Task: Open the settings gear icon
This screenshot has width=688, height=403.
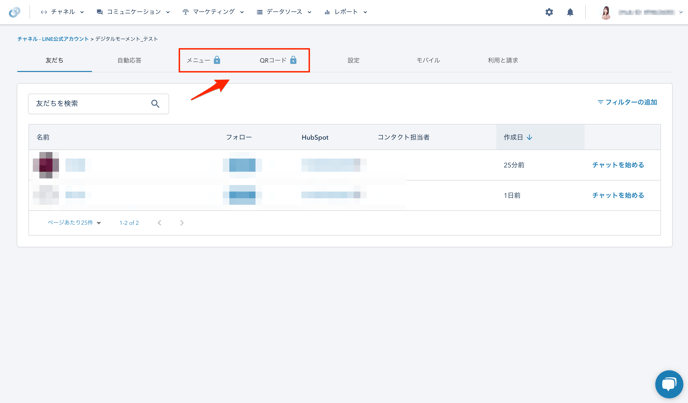Action: pyautogui.click(x=548, y=12)
